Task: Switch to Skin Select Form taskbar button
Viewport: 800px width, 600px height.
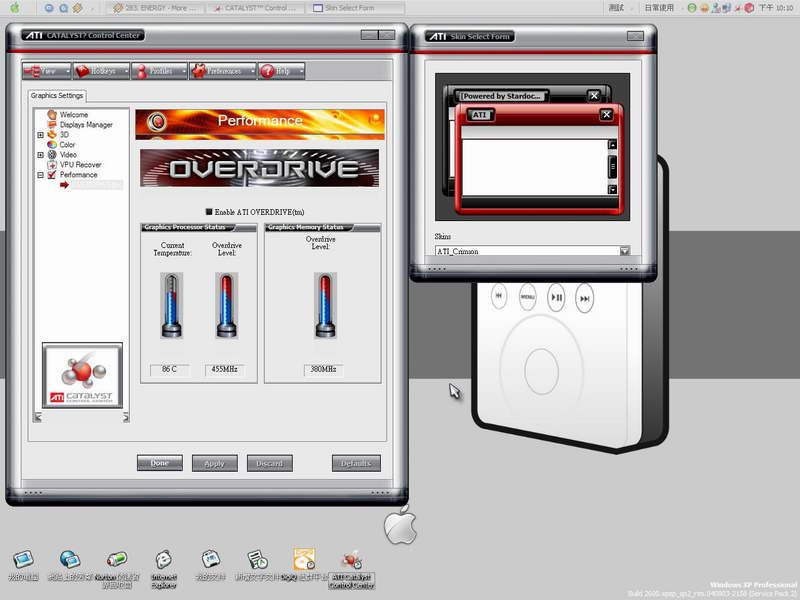Action: 356,8
